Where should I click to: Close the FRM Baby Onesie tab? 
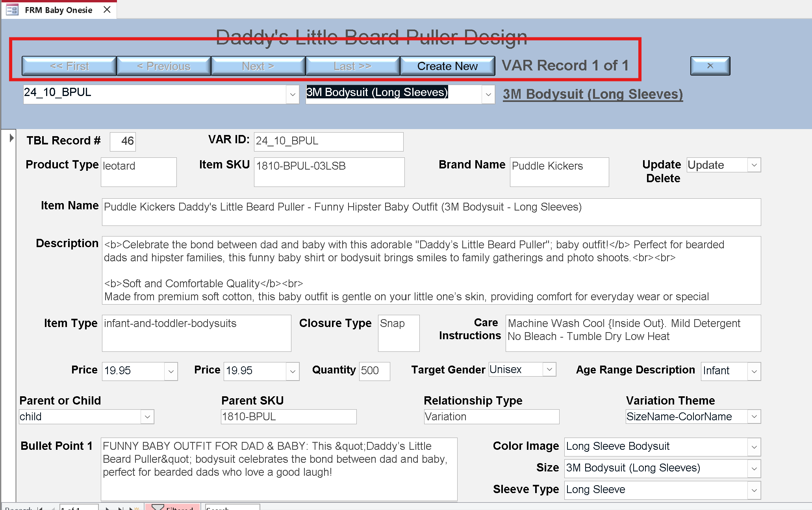[x=107, y=10]
